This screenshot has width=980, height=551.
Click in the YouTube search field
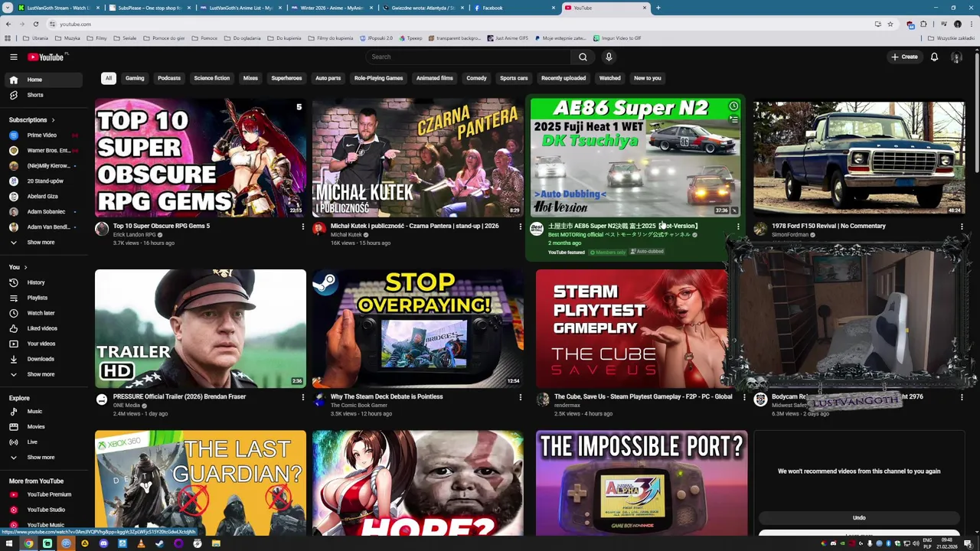[x=469, y=57]
